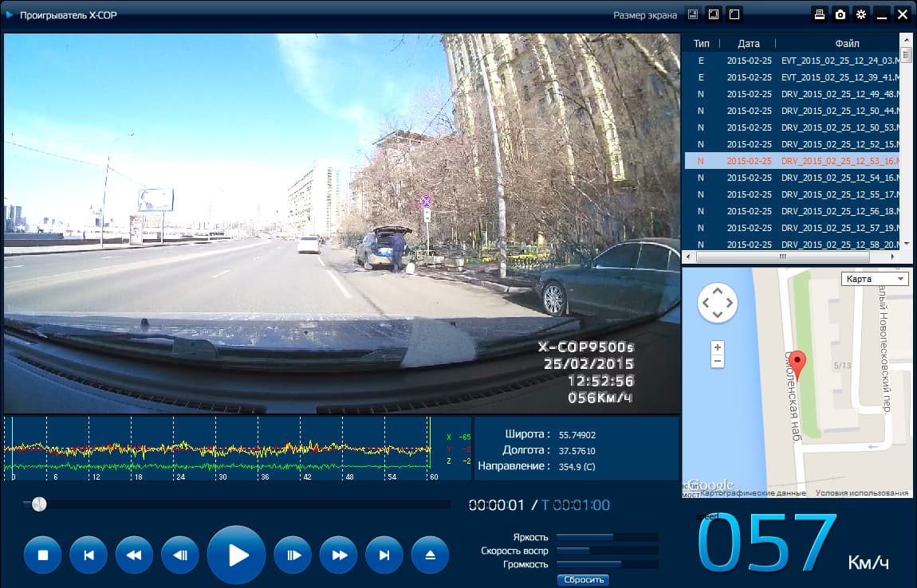This screenshot has height=588, width=917.
Task: Click total duration T 00:01:00
Action: pos(576,505)
